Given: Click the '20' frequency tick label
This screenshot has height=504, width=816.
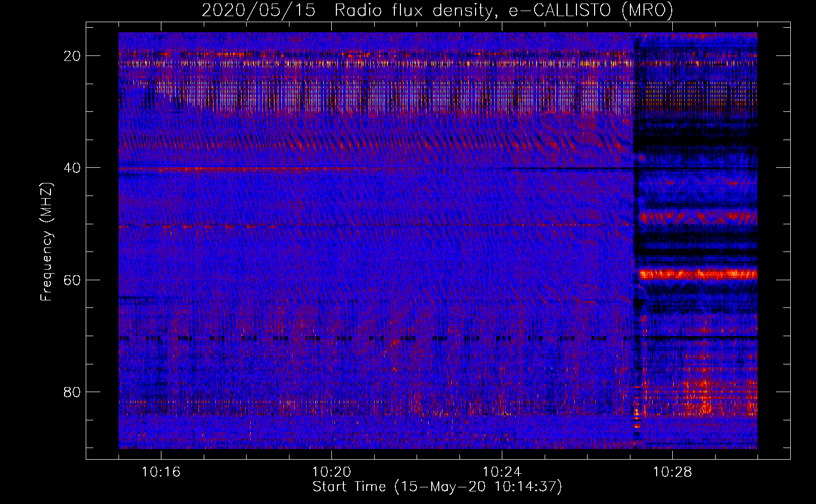Looking at the screenshot, I should tap(73, 56).
